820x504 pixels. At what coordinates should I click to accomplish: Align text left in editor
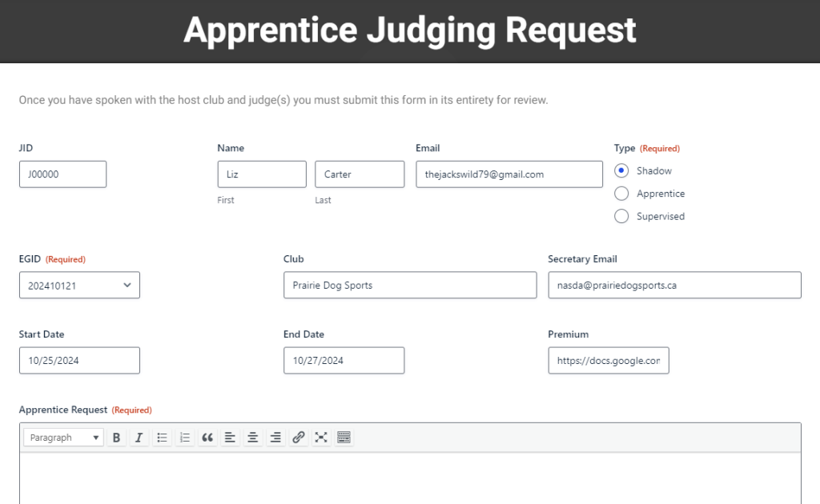click(x=230, y=438)
